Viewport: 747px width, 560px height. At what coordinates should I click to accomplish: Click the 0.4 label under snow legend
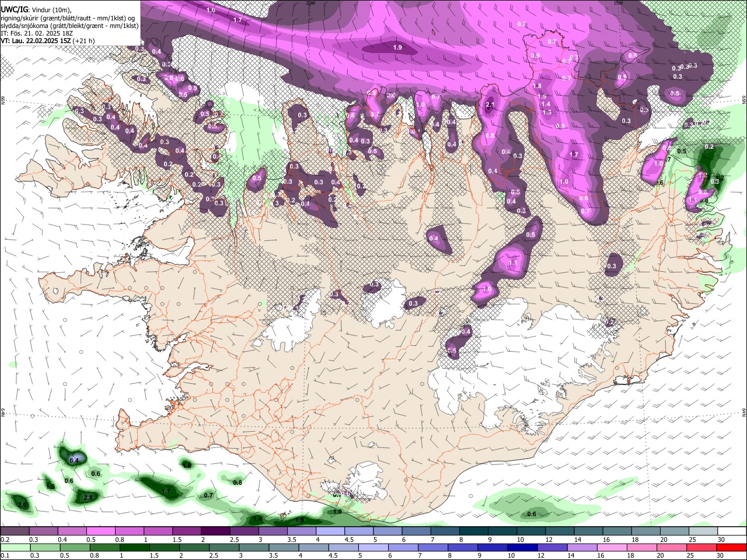point(62,540)
